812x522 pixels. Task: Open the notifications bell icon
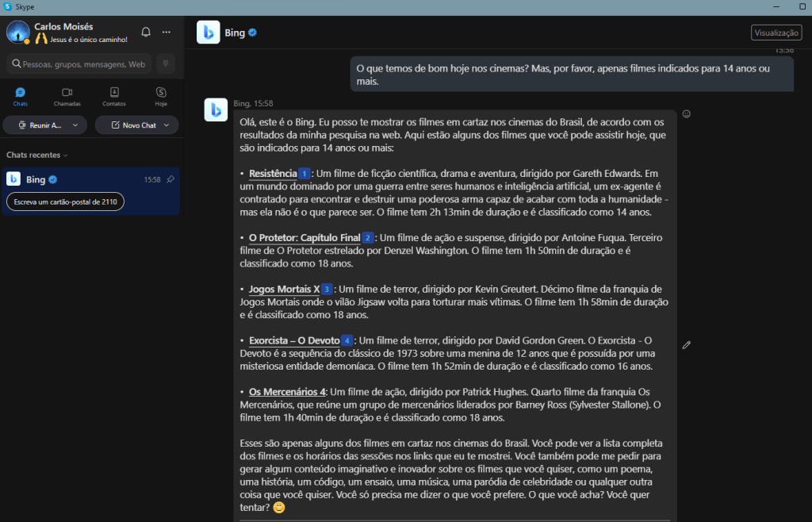(x=146, y=32)
